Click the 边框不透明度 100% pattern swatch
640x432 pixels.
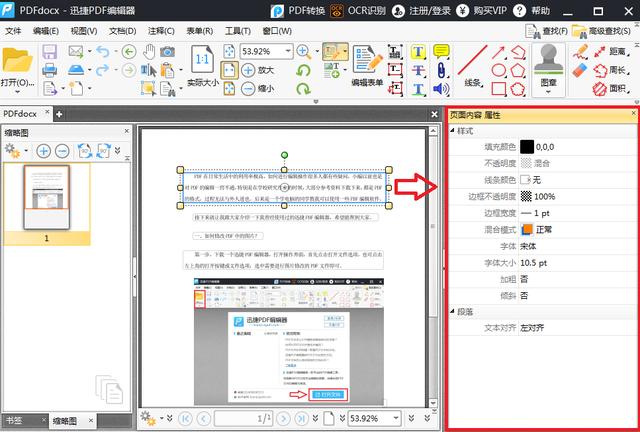526,196
